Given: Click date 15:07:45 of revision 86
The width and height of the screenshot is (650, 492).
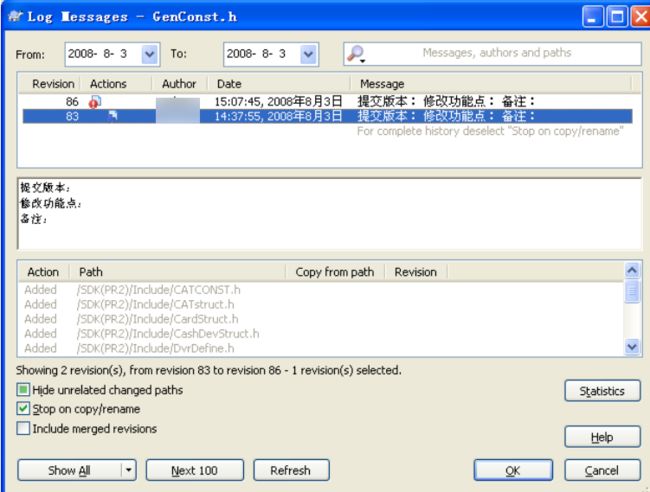Looking at the screenshot, I should click(278, 102).
